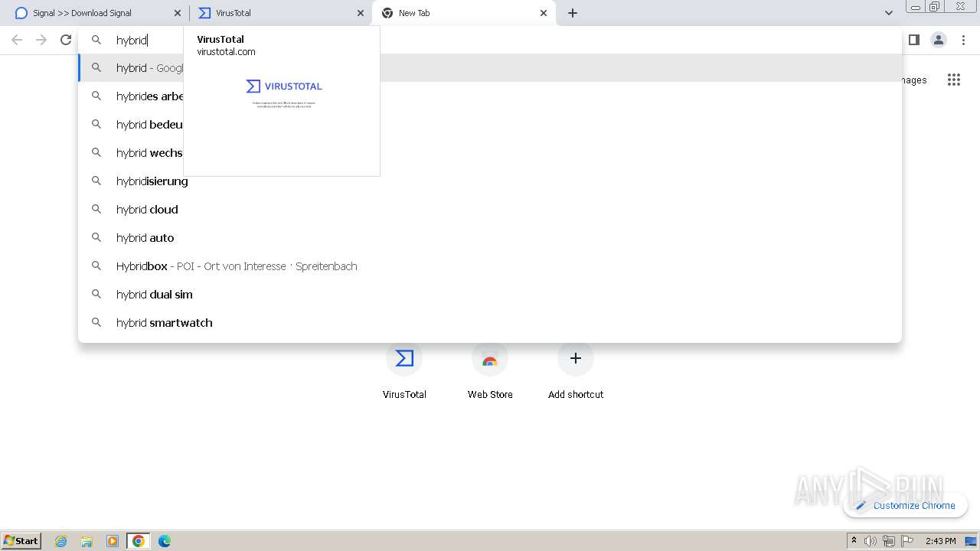Switch to the Signal Download tab

coord(95,13)
